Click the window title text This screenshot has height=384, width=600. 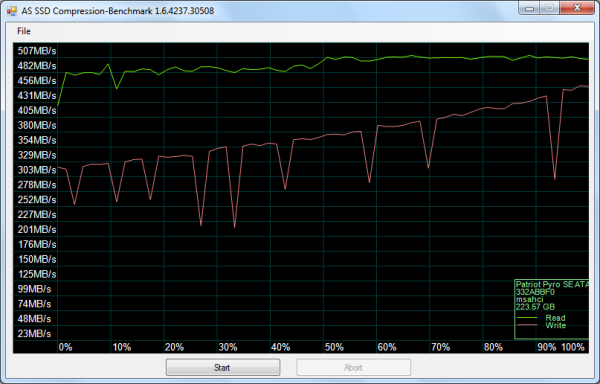coord(117,11)
